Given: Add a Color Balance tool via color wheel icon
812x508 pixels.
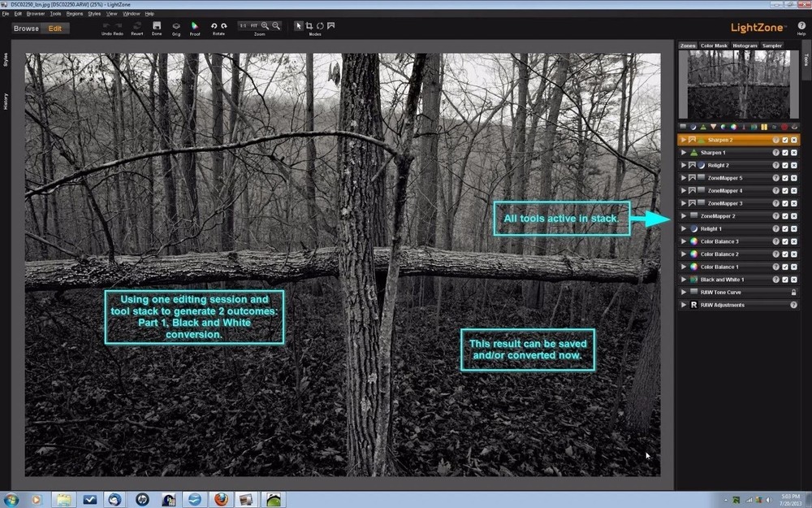Looking at the screenshot, I should pos(734,127).
